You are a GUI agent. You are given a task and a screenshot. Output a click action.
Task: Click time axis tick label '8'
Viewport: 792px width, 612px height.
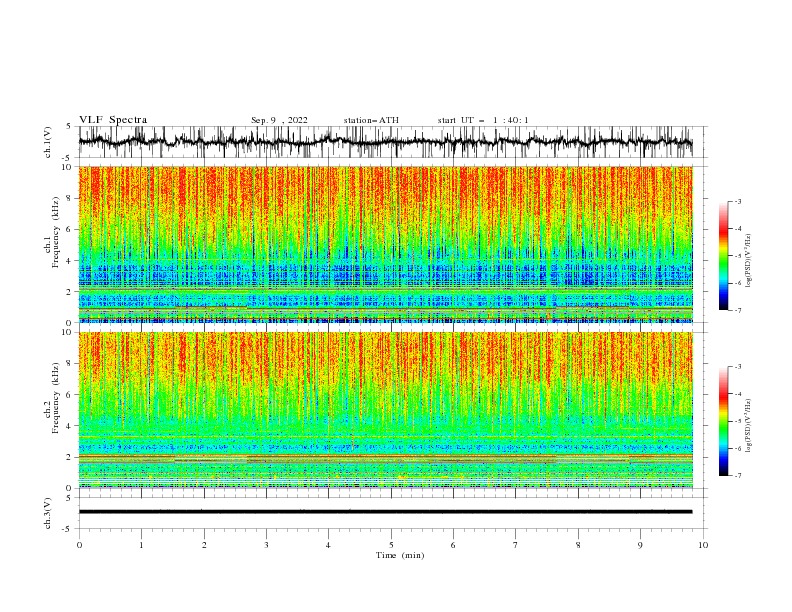(578, 545)
